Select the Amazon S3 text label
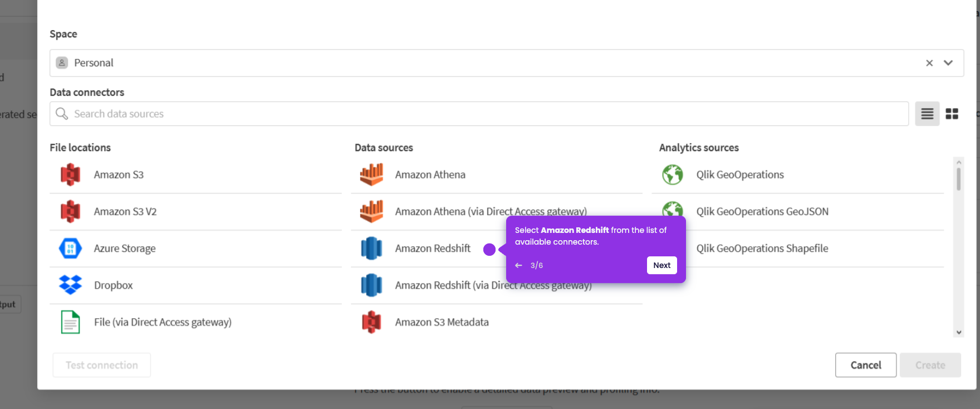The image size is (980, 409). (119, 174)
